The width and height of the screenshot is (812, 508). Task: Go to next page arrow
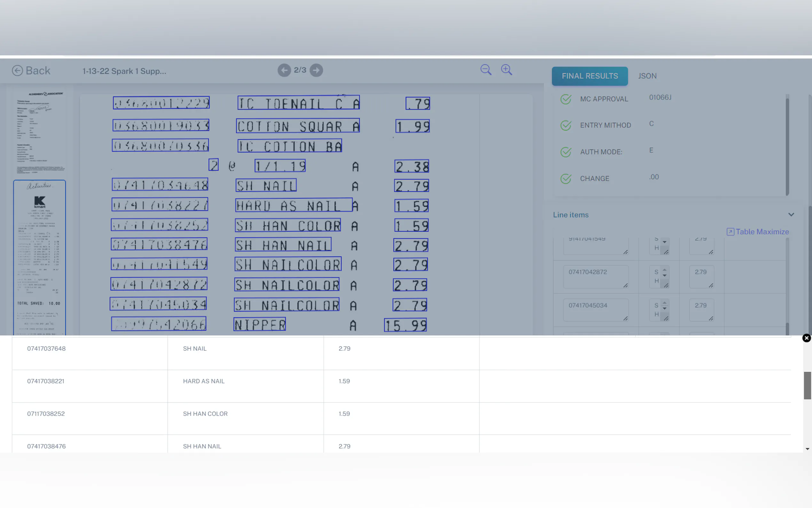tap(316, 70)
